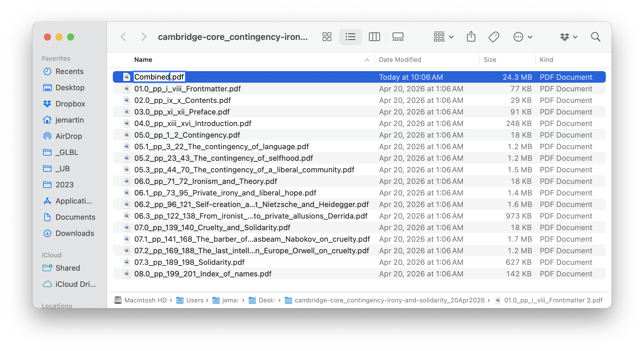Go back with the left chevron
This screenshot has height=351, width=644.
click(x=123, y=37)
